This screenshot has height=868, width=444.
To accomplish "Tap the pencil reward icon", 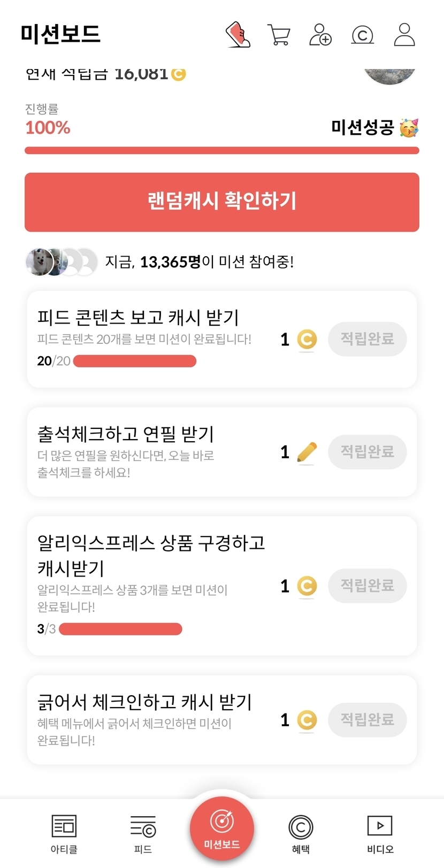I will 307,452.
